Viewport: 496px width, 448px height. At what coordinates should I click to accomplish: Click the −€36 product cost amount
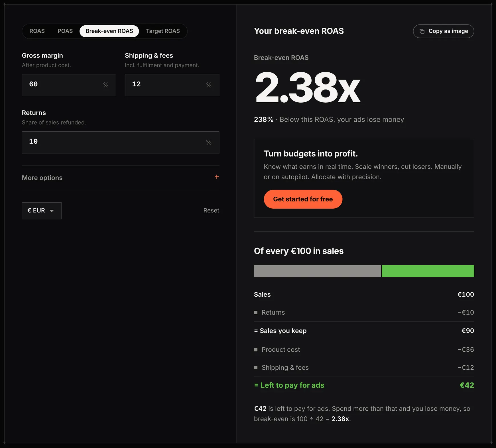pyautogui.click(x=466, y=349)
